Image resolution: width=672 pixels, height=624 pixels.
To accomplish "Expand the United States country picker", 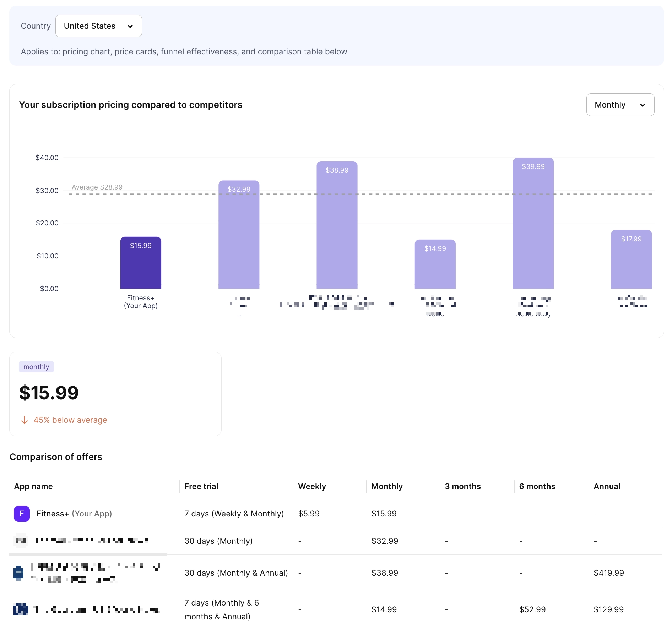I will [x=98, y=26].
